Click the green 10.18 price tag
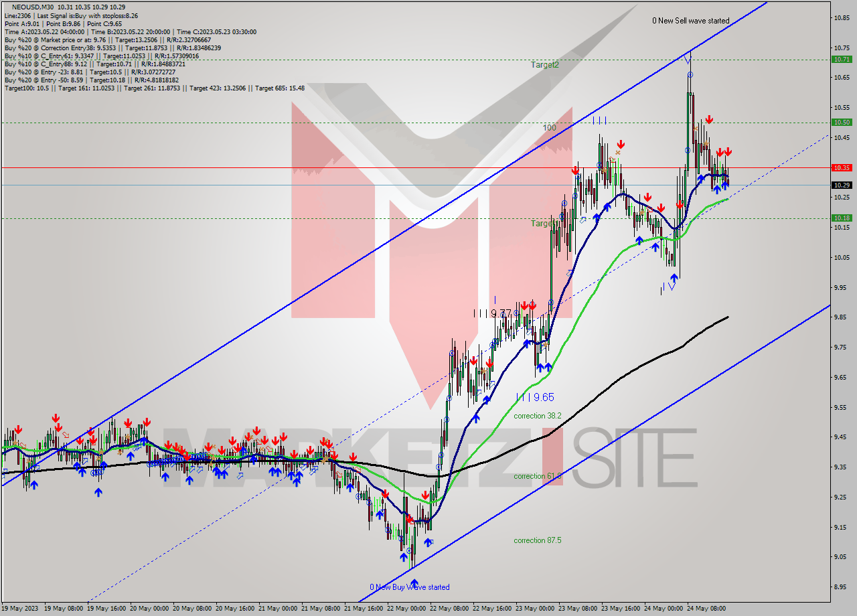 pyautogui.click(x=842, y=218)
